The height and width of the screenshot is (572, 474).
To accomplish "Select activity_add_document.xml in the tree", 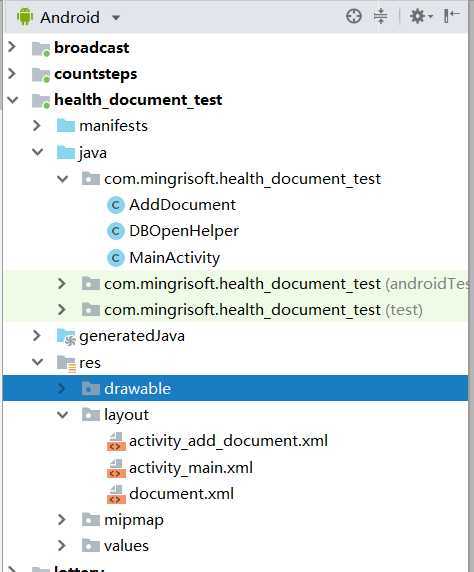I will click(x=228, y=441).
